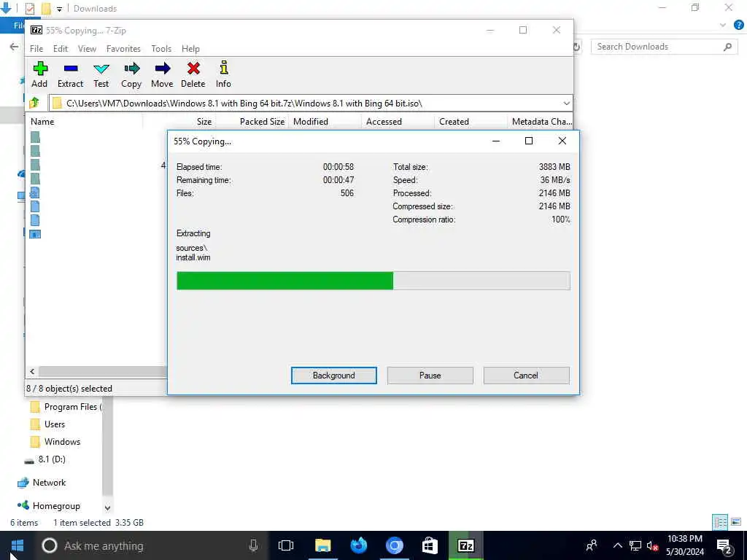The height and width of the screenshot is (560, 747).
Task: Click the Explorer properties checkmark icon
Action: tap(29, 9)
